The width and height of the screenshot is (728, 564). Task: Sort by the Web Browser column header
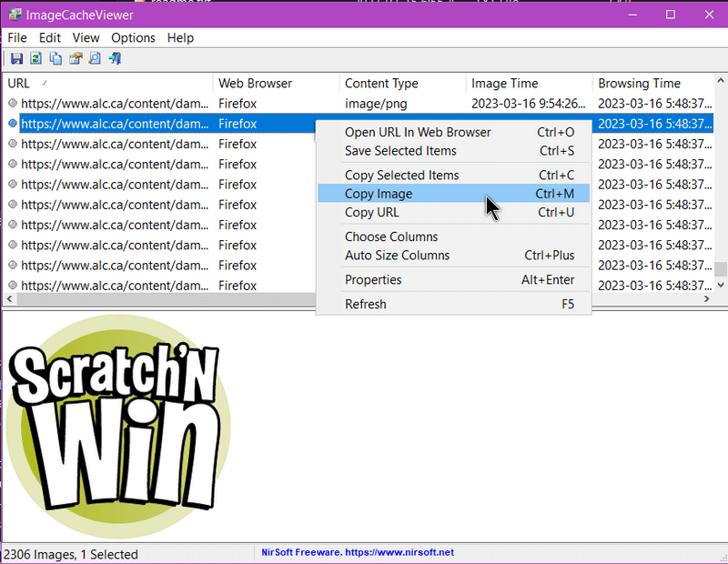coord(277,83)
